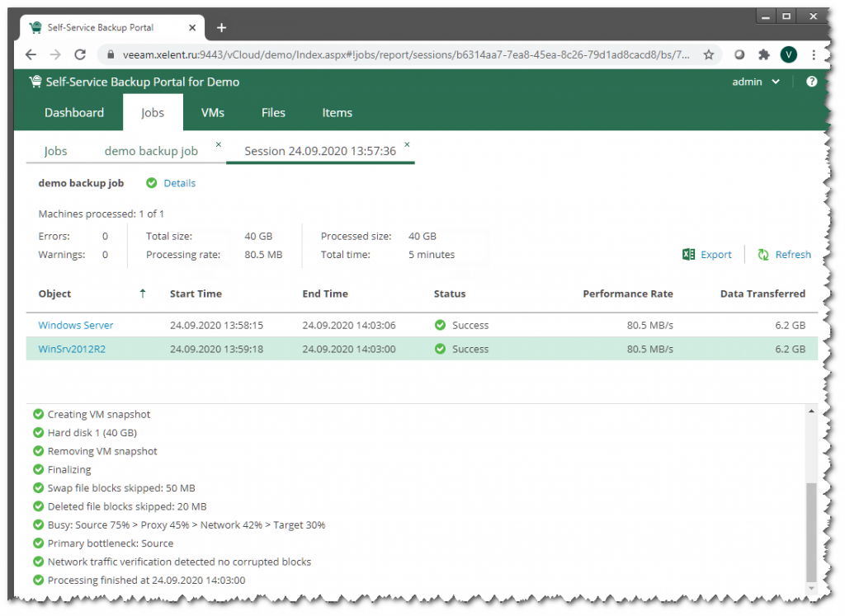Screen dimensions: 845x616
Task: Click the success icon in Windows Server row
Action: point(441,325)
